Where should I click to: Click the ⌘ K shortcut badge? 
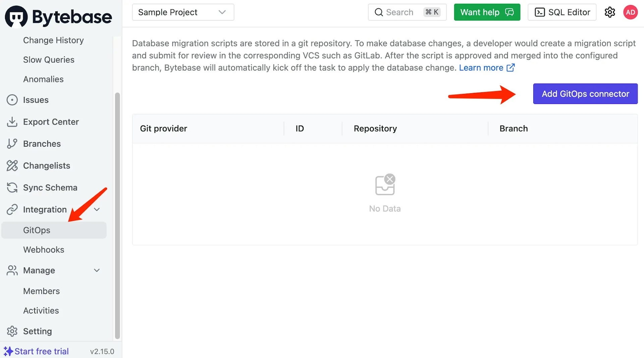click(x=432, y=12)
